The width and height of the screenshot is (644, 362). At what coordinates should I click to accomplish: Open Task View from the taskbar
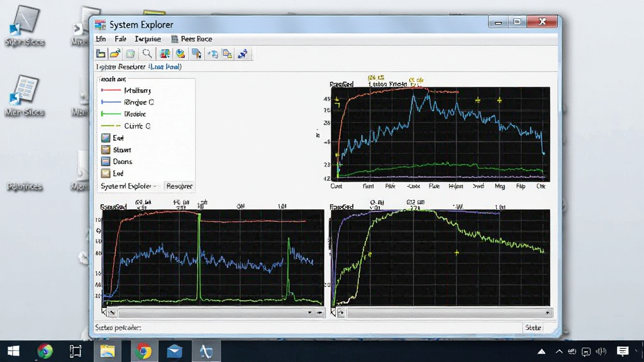(x=75, y=351)
